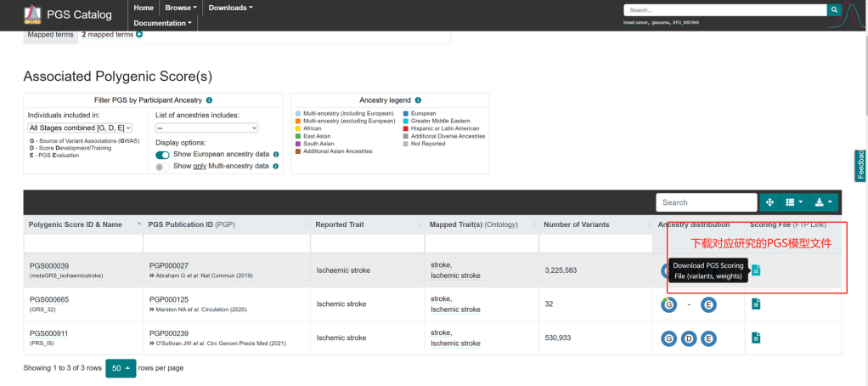Download scoring file for PGS000911
868x386 pixels.
tap(756, 338)
